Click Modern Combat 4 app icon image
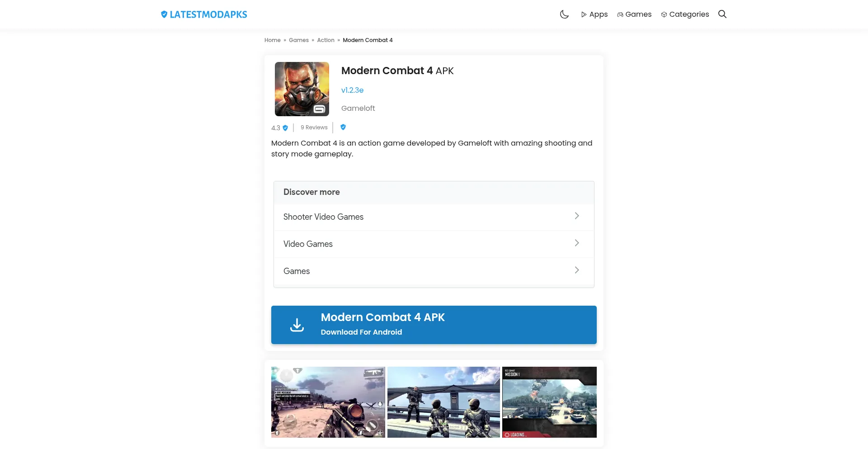Screen dimensions: 868x449 [302, 89]
